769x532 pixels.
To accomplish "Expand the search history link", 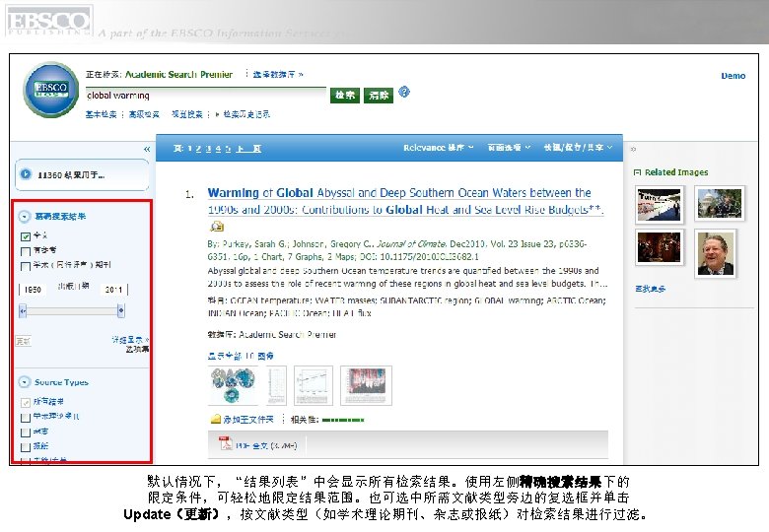I will 245,114.
